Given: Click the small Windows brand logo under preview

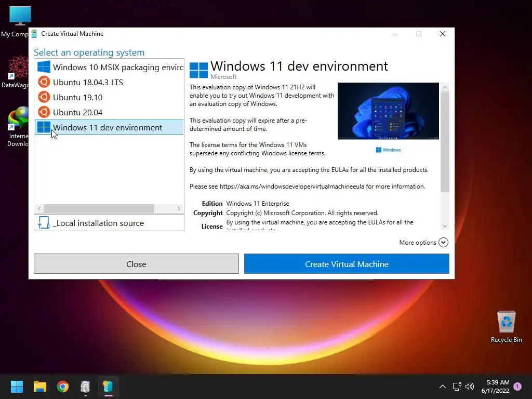Looking at the screenshot, I should 388,150.
